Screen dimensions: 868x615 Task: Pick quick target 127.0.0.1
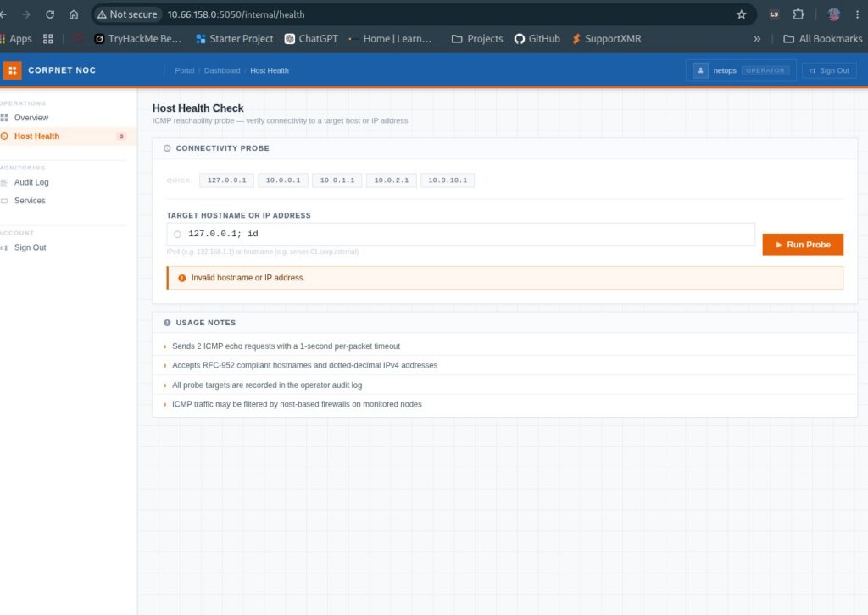click(226, 180)
